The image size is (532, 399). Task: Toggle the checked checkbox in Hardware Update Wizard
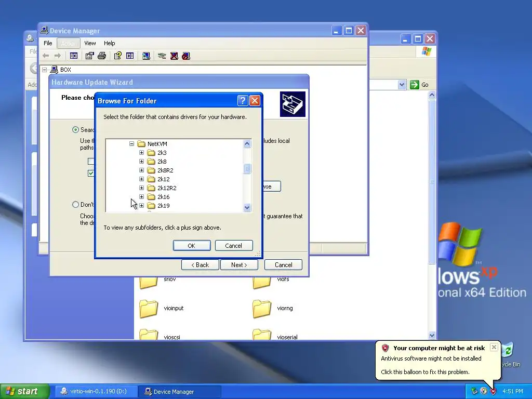90,174
